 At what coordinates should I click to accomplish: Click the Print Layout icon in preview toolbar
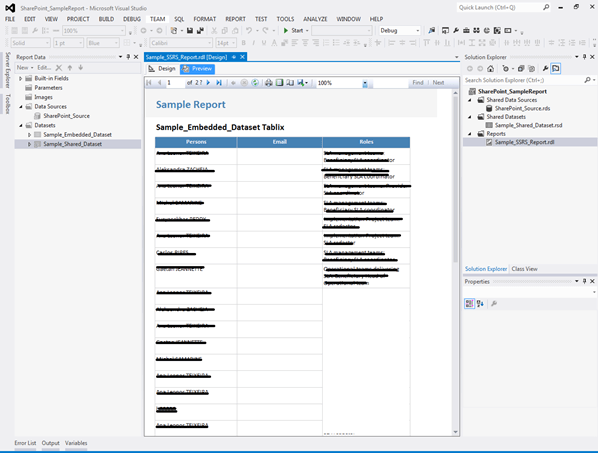(x=280, y=82)
